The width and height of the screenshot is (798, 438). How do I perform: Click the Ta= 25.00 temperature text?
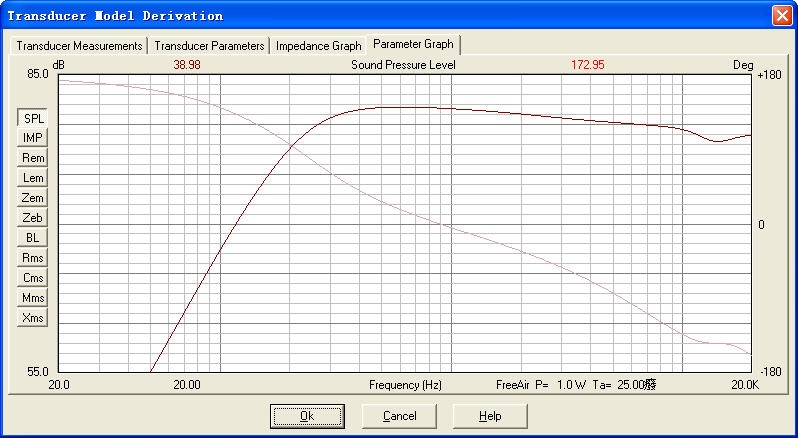(624, 385)
